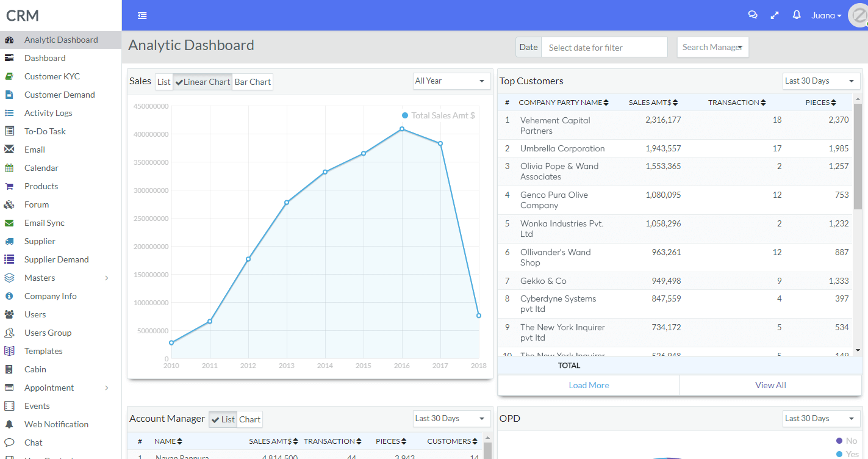Go to Activity Logs in the sidebar
This screenshot has width=868, height=459.
[x=48, y=113]
